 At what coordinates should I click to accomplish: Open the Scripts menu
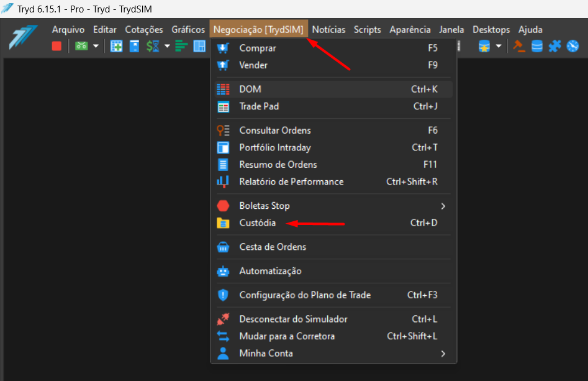point(368,30)
